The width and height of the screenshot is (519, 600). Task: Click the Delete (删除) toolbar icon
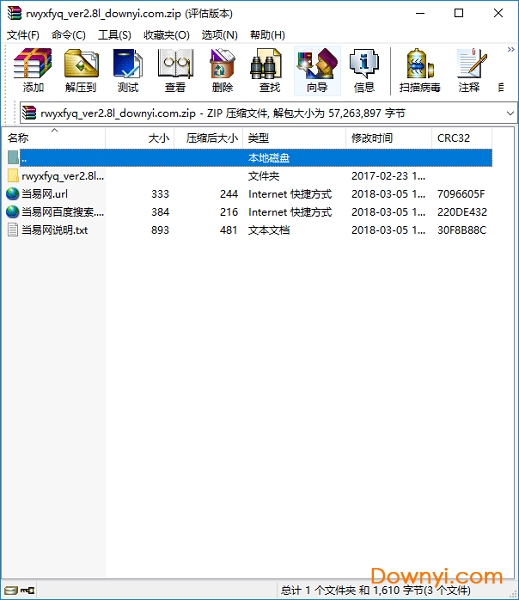tap(222, 70)
